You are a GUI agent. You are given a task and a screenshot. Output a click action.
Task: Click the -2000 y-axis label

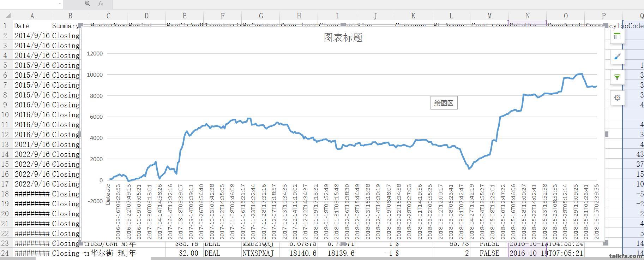point(95,201)
